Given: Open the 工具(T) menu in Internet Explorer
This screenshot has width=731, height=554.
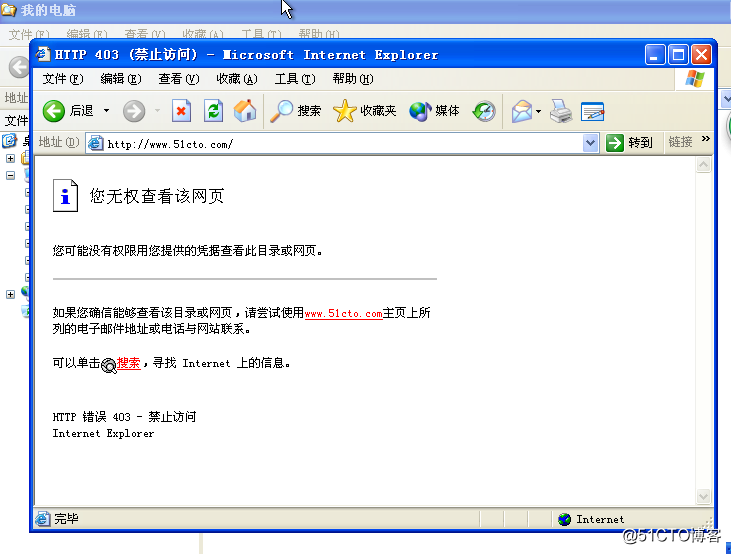Looking at the screenshot, I should (295, 79).
